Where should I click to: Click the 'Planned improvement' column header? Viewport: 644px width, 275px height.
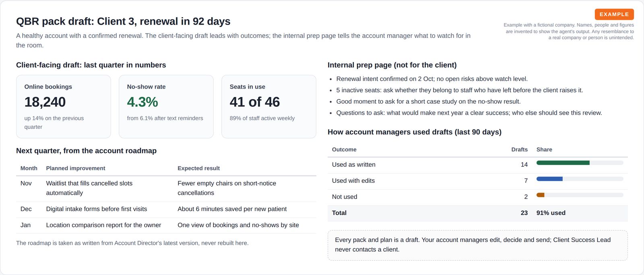[76, 168]
